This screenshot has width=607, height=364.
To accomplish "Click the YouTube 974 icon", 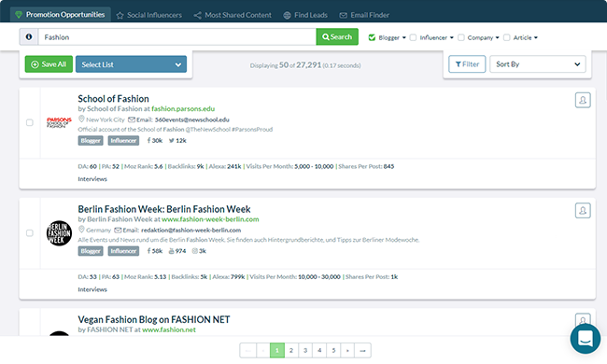I will 171,251.
